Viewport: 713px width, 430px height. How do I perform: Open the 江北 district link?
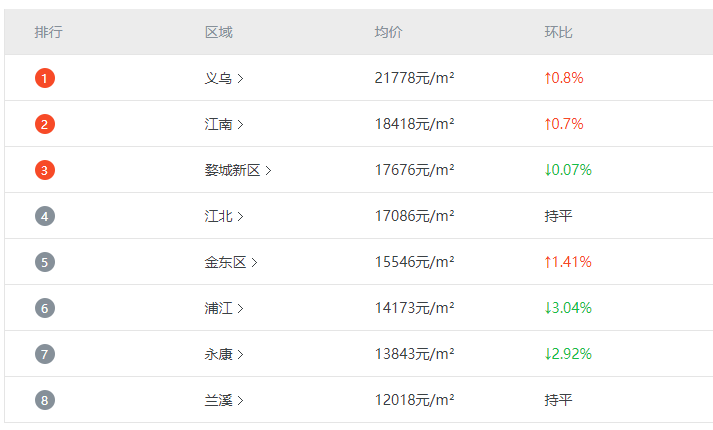tap(224, 216)
